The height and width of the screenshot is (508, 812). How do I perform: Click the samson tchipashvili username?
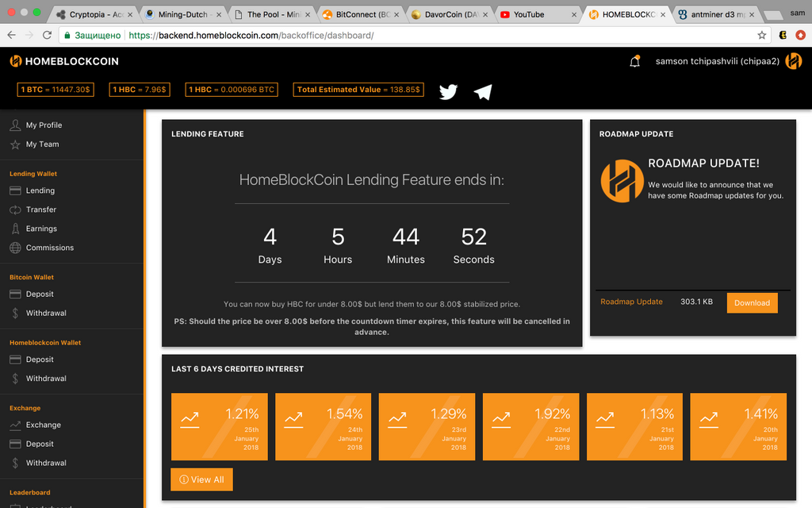click(x=717, y=61)
